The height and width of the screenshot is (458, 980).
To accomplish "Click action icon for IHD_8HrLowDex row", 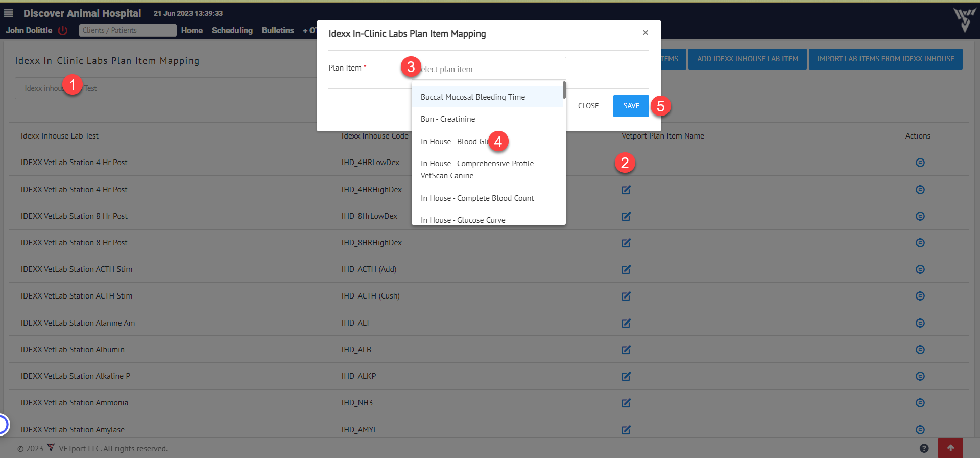I will [920, 216].
